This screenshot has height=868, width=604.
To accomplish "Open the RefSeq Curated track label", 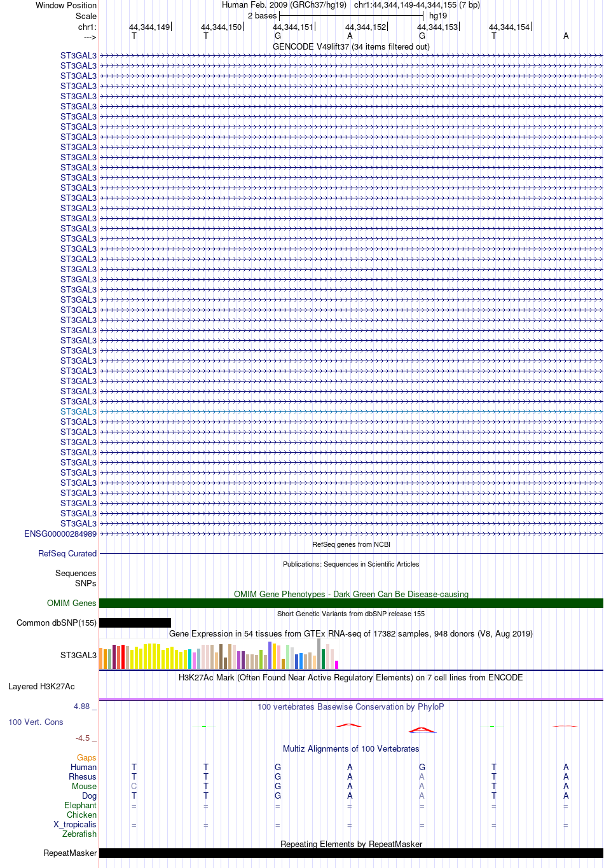I will pyautogui.click(x=67, y=553).
